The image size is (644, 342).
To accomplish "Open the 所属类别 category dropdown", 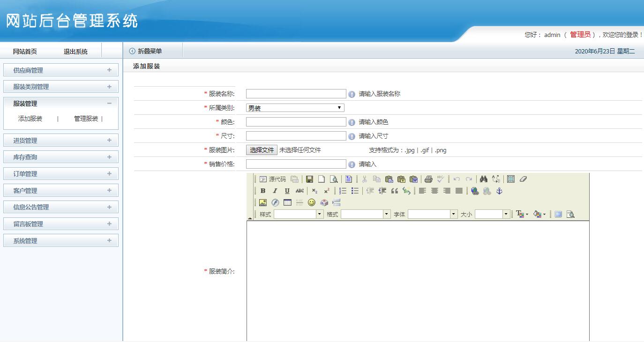I will 295,108.
